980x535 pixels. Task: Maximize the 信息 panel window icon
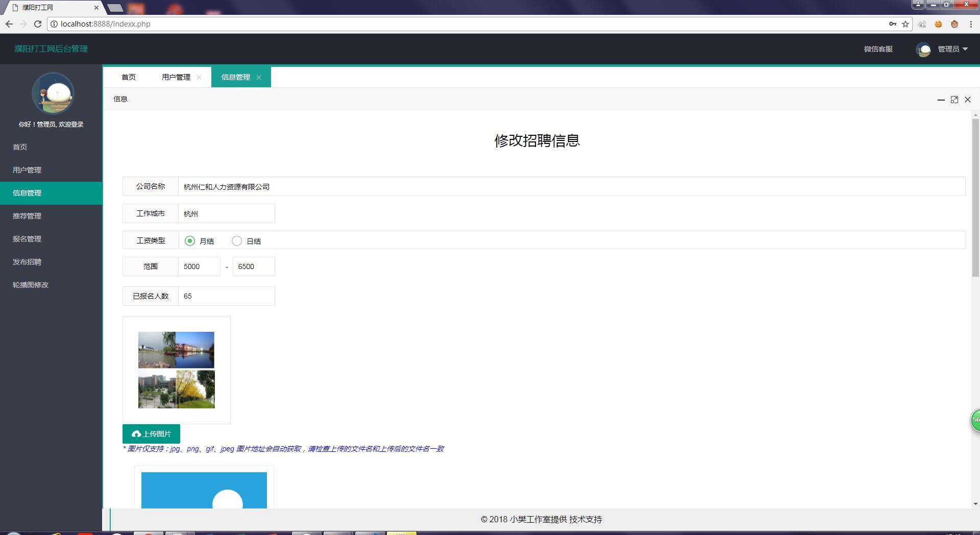[954, 100]
